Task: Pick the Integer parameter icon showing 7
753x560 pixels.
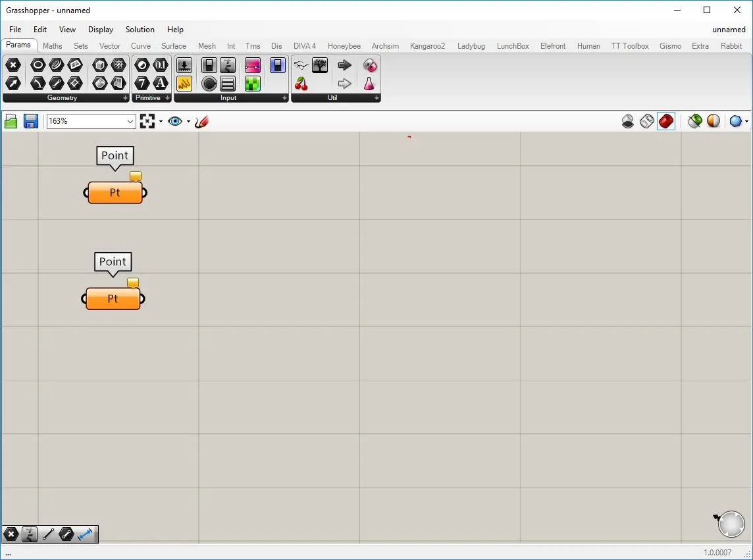Action: pyautogui.click(x=142, y=84)
